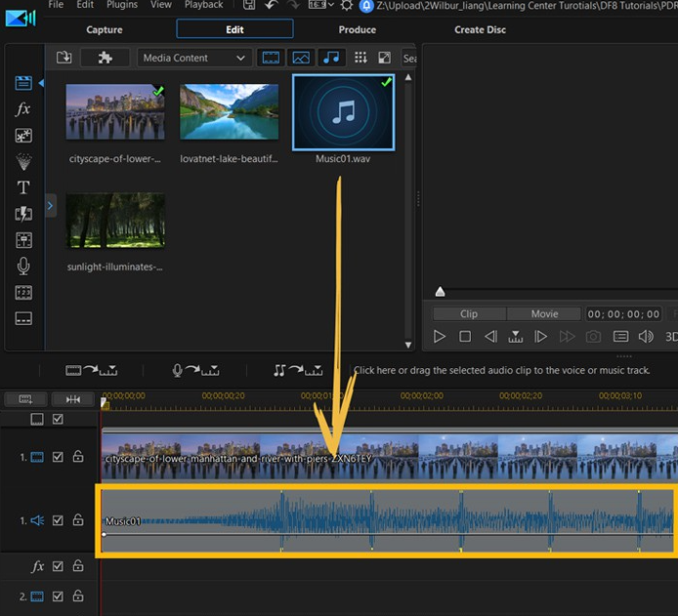Open the Media Content dropdown
This screenshot has width=678, height=616.
(194, 58)
